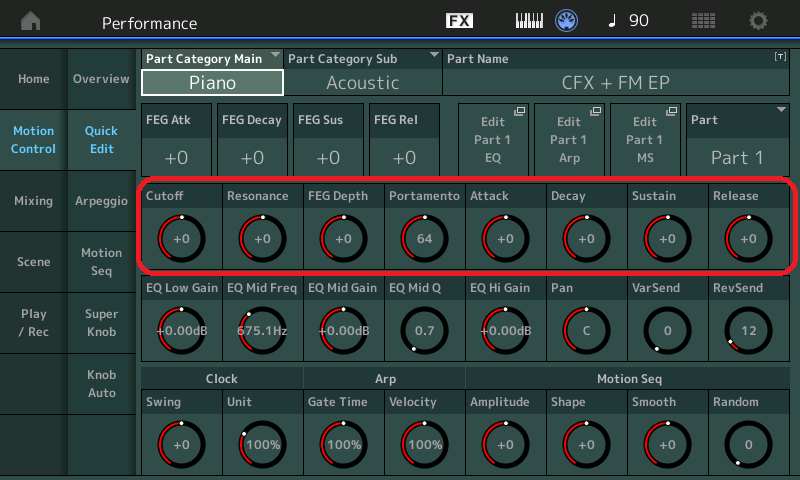
Task: Click the Home icon in top bar
Action: [31, 21]
